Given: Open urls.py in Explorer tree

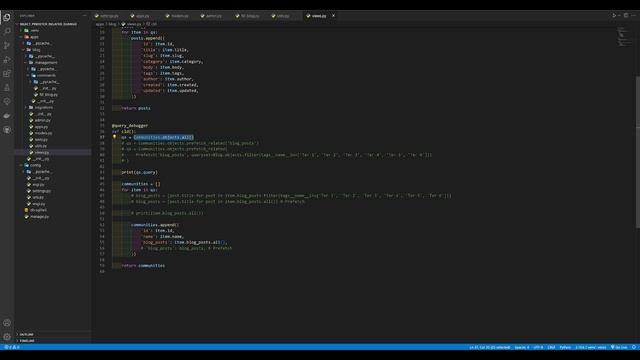Looking at the screenshot, I should (38, 197).
